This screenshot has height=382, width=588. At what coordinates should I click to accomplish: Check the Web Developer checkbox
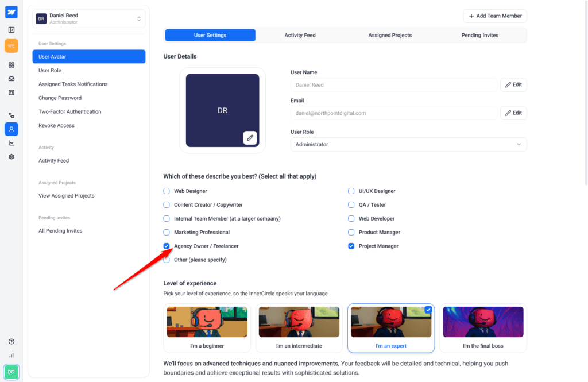tap(351, 218)
